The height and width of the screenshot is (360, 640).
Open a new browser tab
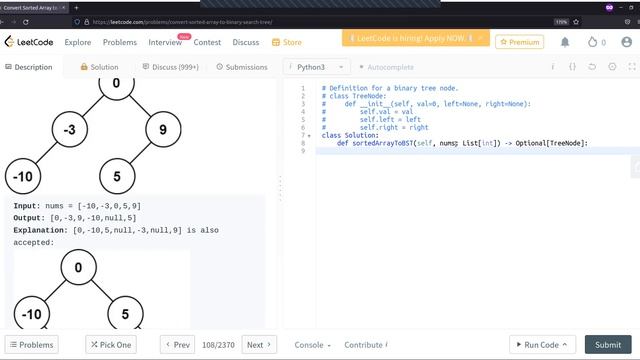click(76, 7)
